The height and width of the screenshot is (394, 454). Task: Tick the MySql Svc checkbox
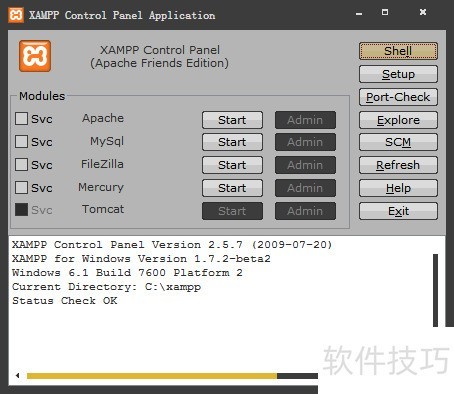point(21,141)
